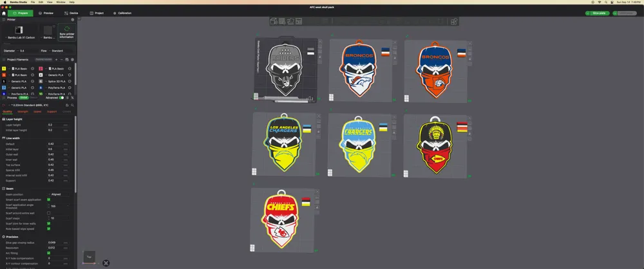The height and width of the screenshot is (269, 644).
Task: Open the Add Model cube toolbar icon
Action: 274,21
